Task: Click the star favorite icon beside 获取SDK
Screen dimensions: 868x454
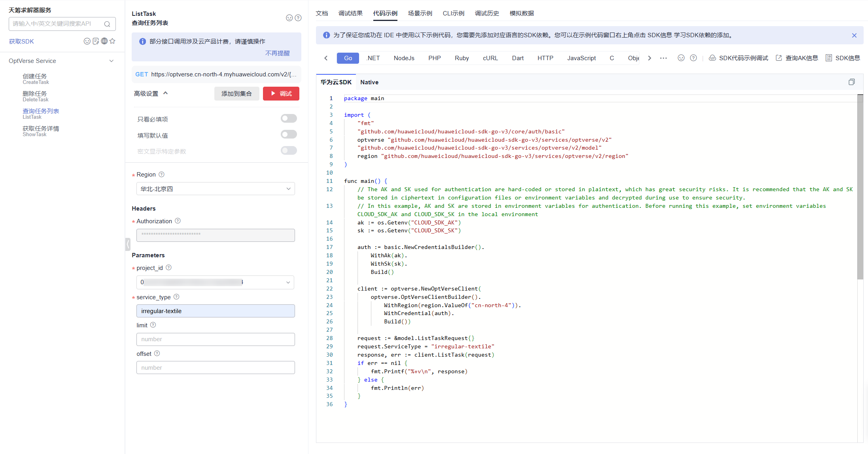Action: tap(112, 41)
